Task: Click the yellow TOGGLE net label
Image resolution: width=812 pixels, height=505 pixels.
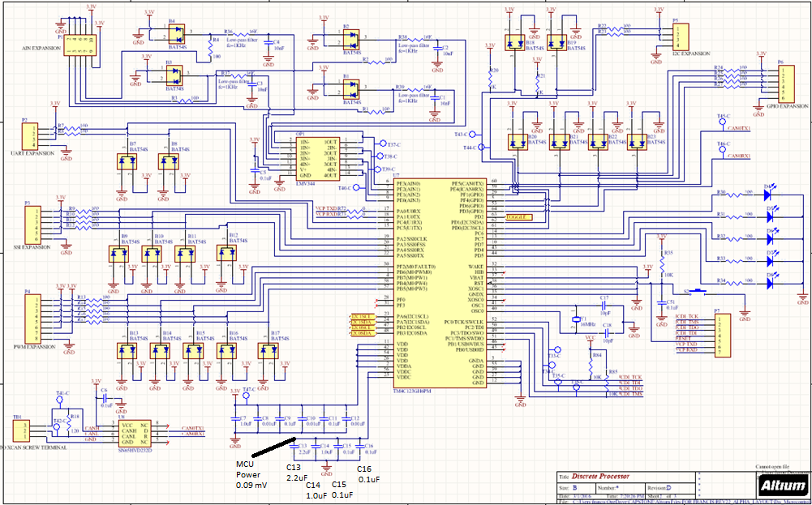Action: click(520, 217)
